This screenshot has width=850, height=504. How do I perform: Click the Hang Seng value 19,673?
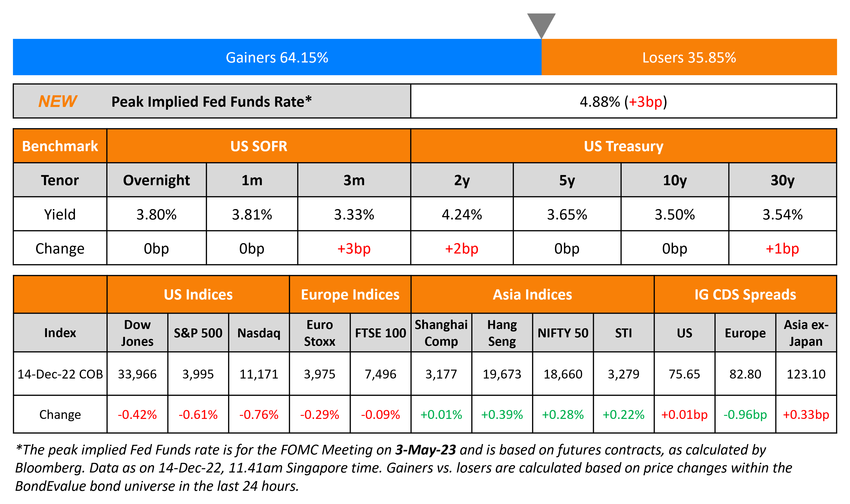(502, 374)
